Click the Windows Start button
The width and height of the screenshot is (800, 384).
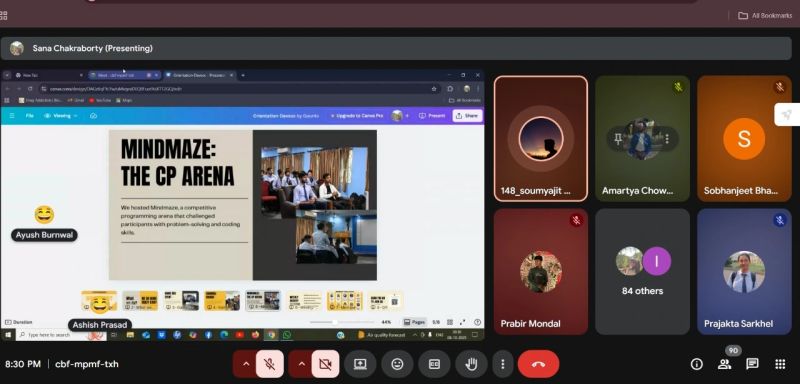point(8,335)
